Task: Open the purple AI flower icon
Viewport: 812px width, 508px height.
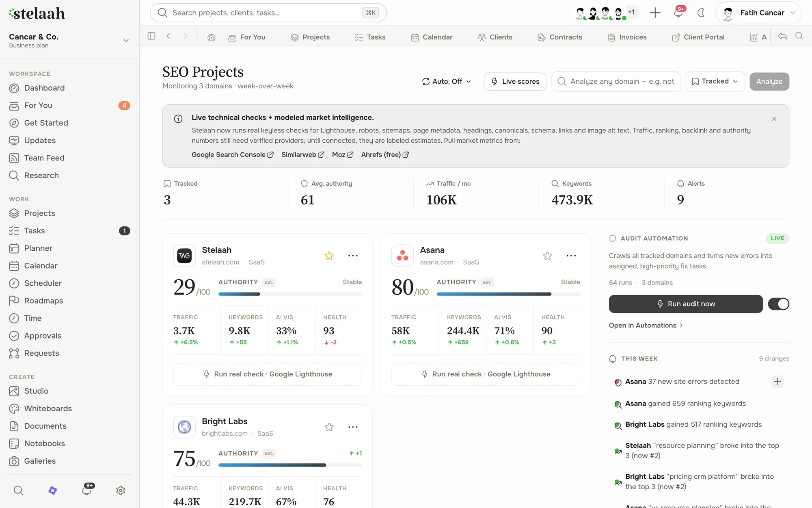Action: (52, 491)
